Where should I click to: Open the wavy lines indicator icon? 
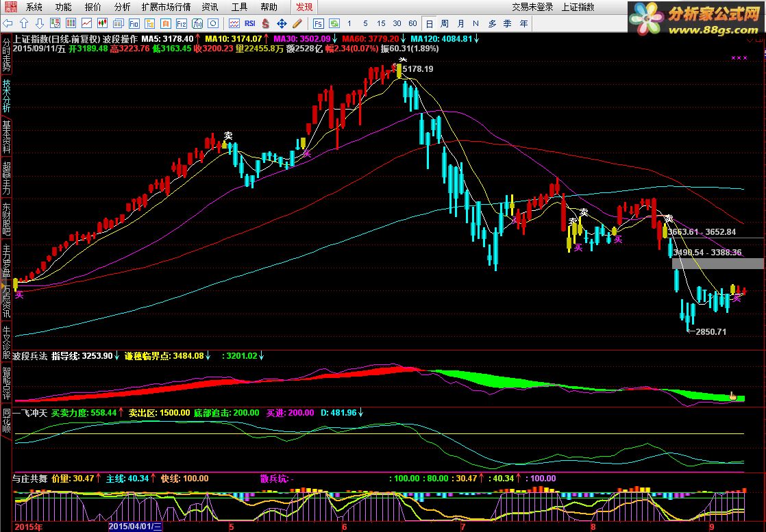[234, 23]
